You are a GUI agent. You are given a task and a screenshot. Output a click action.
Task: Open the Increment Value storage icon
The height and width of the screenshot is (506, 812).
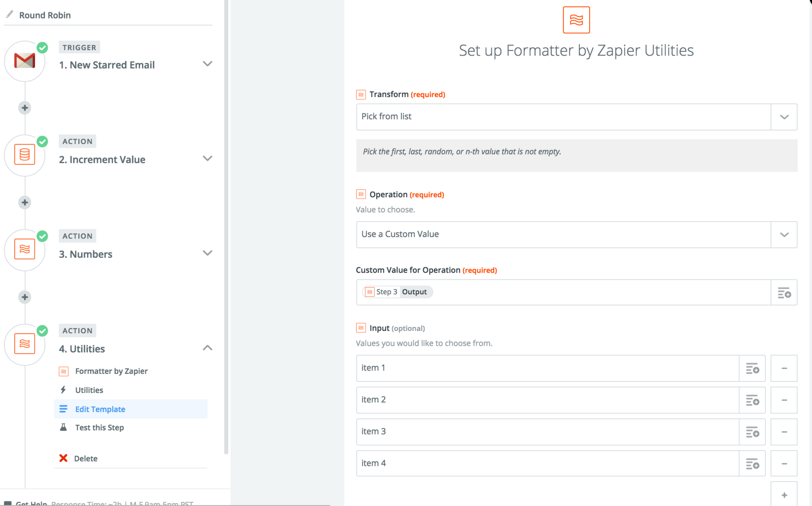pos(25,155)
